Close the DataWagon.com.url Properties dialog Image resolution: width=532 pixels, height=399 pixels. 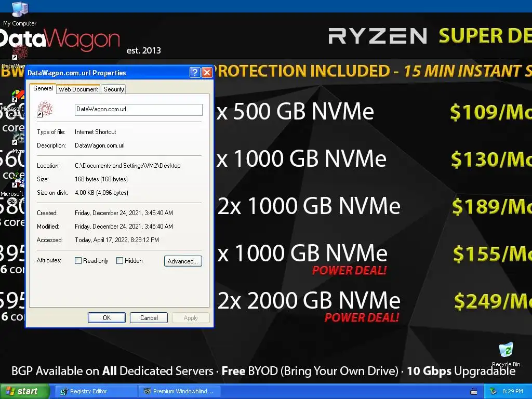pyautogui.click(x=207, y=72)
